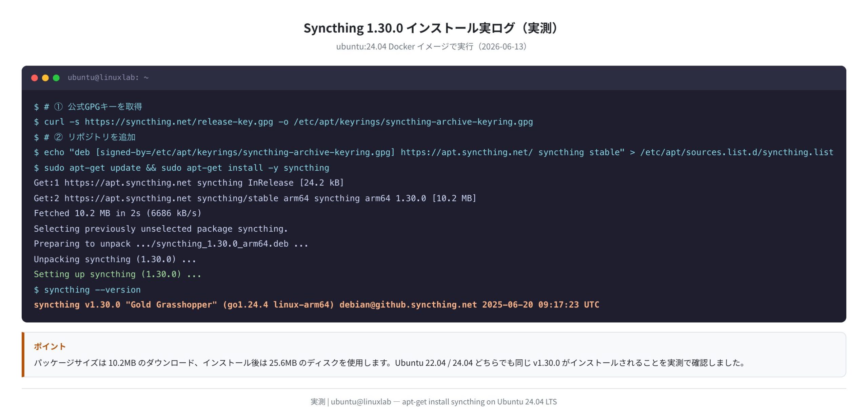The image size is (868, 420).
Task: Click "Selecting previously unselected package syncthing." line
Action: point(161,229)
